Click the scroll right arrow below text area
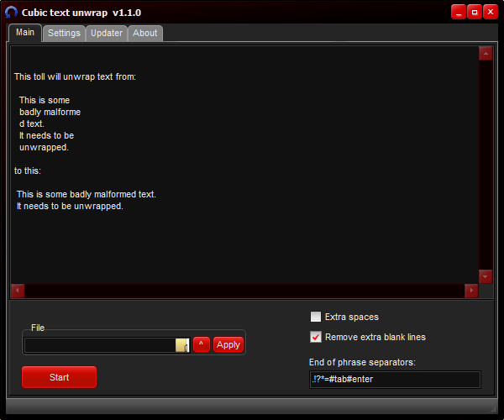 click(471, 291)
